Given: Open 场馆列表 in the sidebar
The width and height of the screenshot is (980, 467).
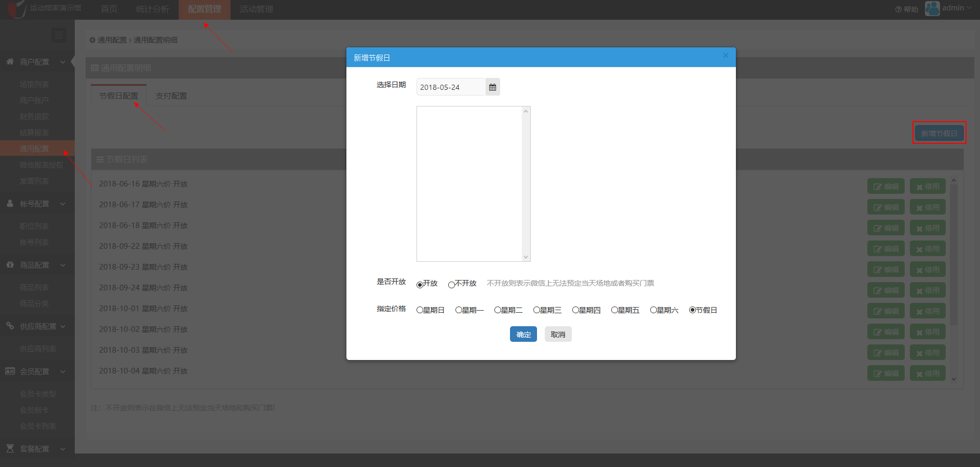Looking at the screenshot, I should 34,84.
